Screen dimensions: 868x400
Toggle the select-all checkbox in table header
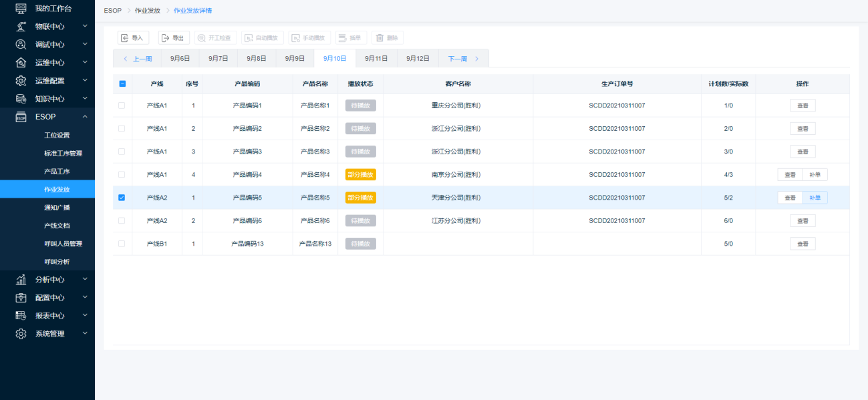coord(122,84)
